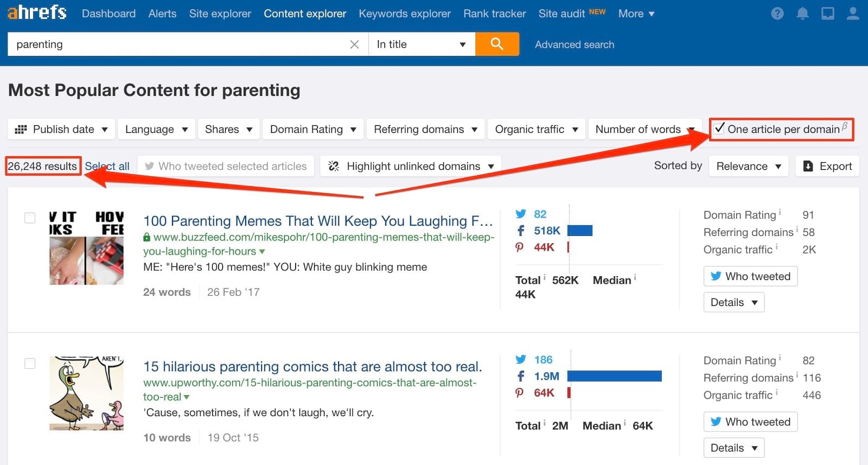Expand the upworthy URL dropdown arrow

[187, 397]
